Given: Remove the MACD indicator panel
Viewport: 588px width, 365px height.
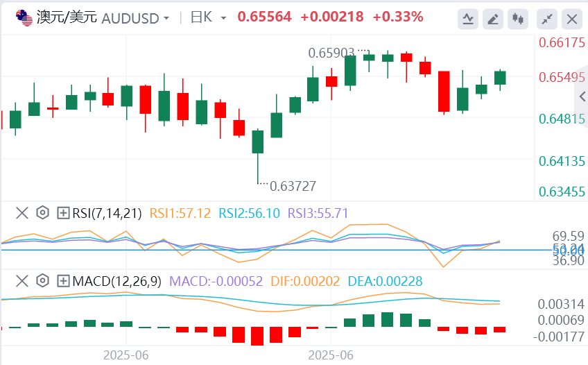Looking at the screenshot, I should [x=22, y=281].
